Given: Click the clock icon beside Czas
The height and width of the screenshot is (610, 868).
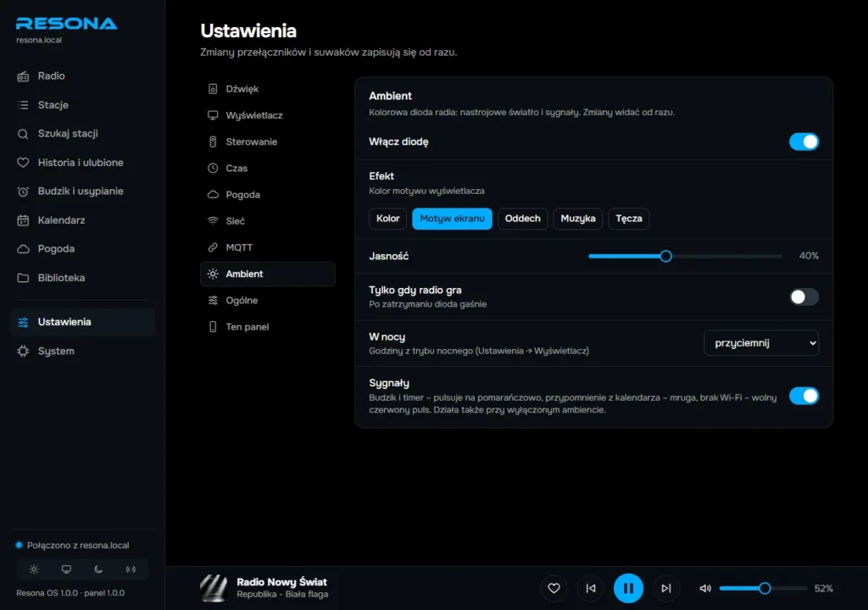Looking at the screenshot, I should pyautogui.click(x=213, y=169).
